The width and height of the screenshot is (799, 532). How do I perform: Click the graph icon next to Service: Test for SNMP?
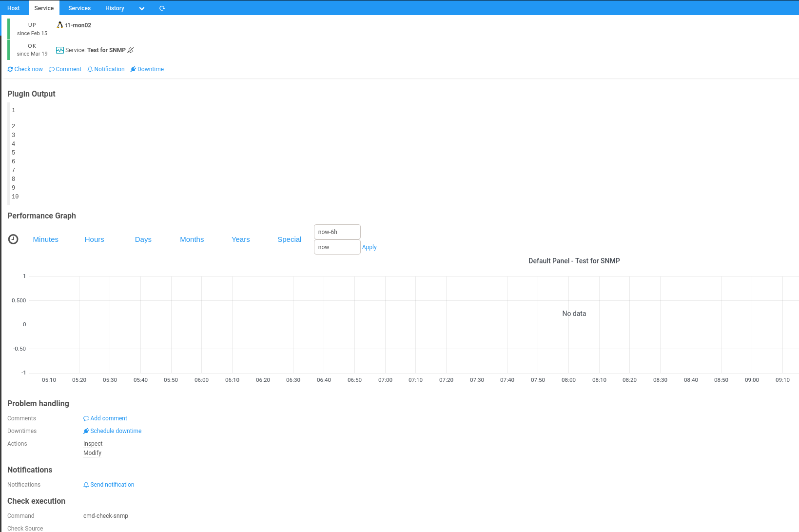pyautogui.click(x=59, y=50)
